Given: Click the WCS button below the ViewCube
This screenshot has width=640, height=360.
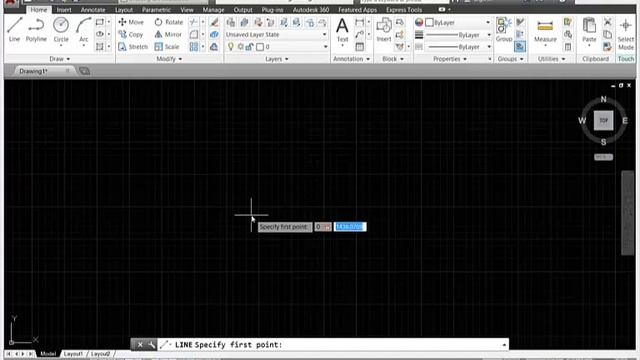Looking at the screenshot, I should [x=603, y=157].
